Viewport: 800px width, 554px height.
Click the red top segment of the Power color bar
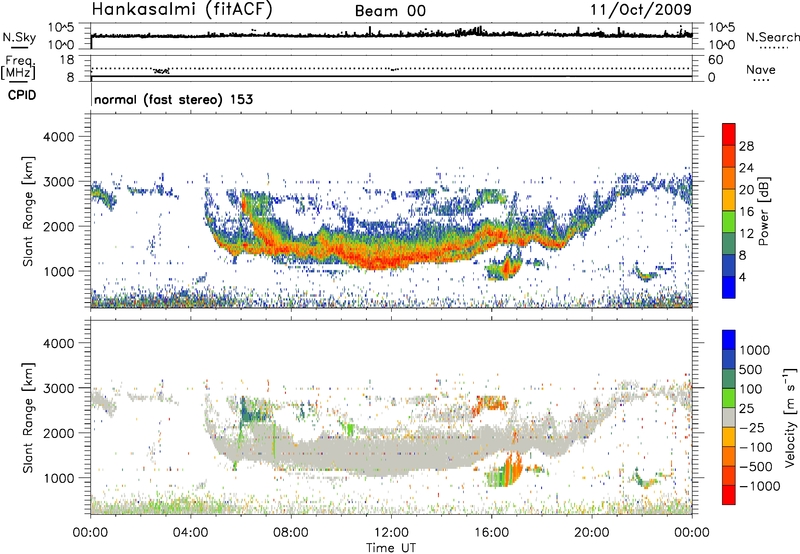point(729,135)
